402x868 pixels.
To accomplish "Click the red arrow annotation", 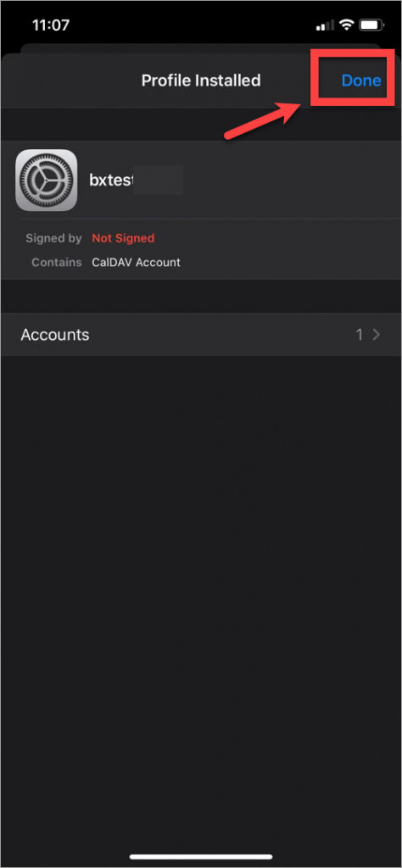I will 263,117.
